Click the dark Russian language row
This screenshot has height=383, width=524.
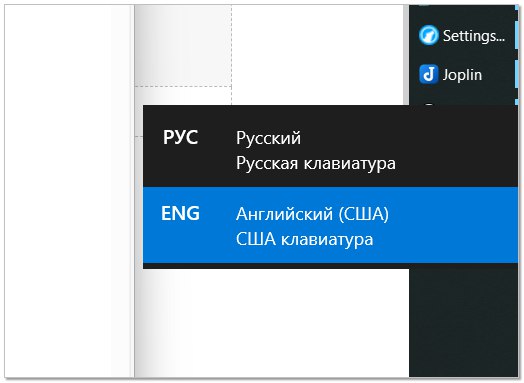pyautogui.click(x=330, y=146)
